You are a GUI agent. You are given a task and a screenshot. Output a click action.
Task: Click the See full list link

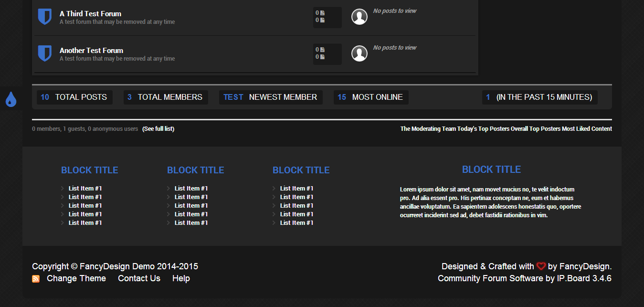pyautogui.click(x=158, y=129)
